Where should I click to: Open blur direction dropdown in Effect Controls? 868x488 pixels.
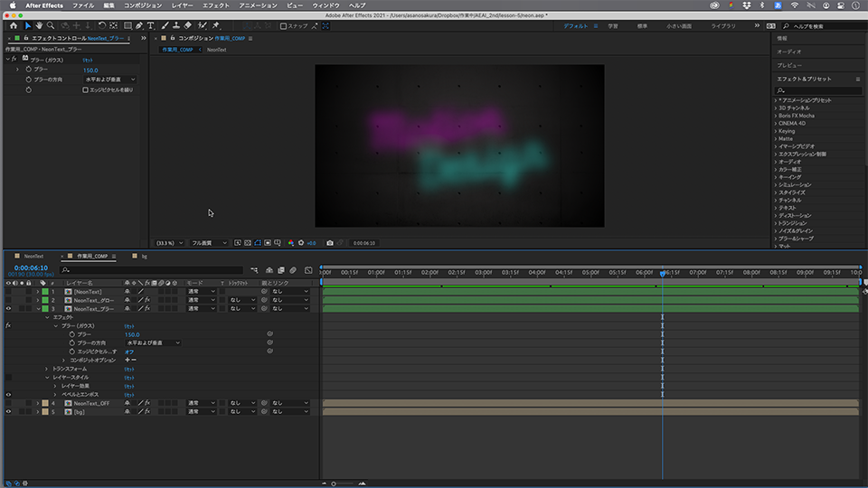[x=109, y=80]
